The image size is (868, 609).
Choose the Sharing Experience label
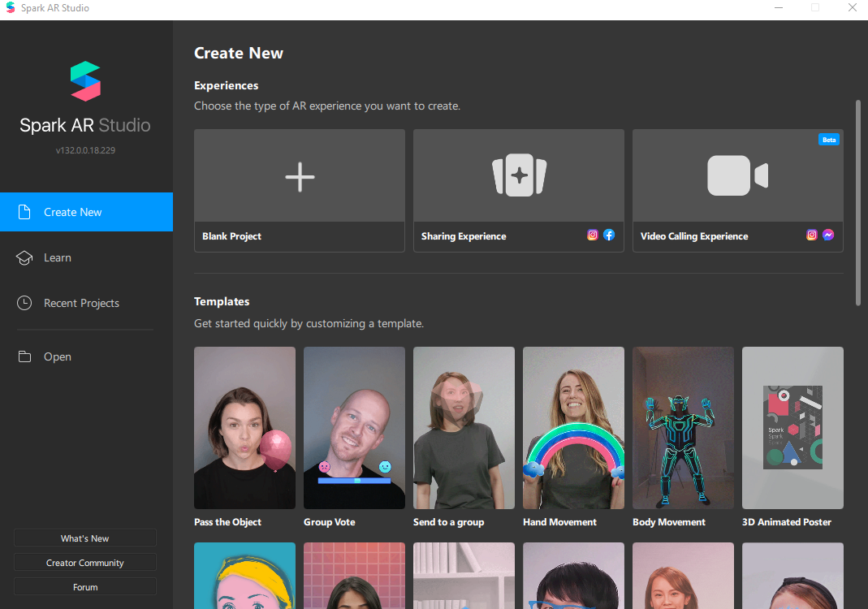pos(464,236)
